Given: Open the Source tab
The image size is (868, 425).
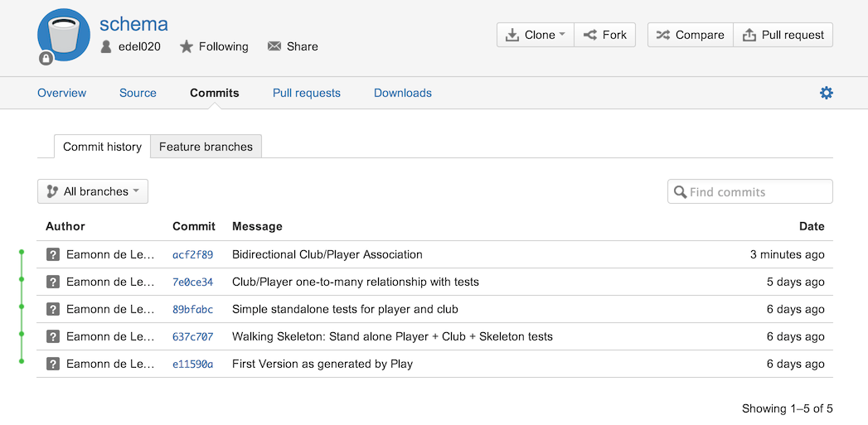Looking at the screenshot, I should tap(138, 93).
